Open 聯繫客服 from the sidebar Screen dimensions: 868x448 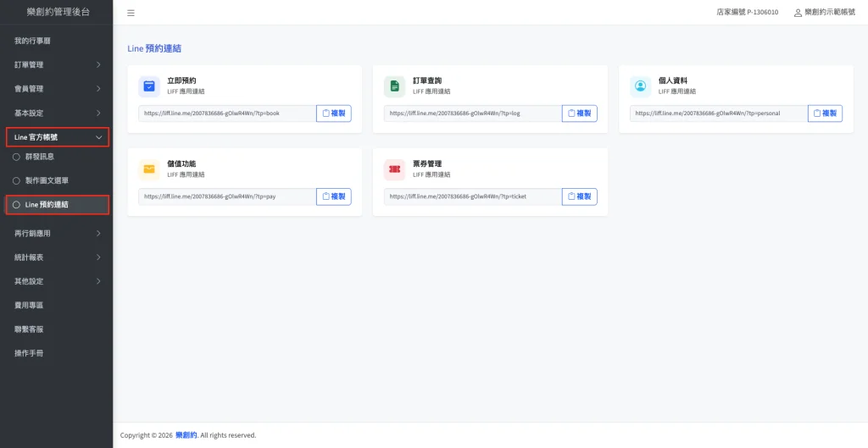click(x=29, y=329)
